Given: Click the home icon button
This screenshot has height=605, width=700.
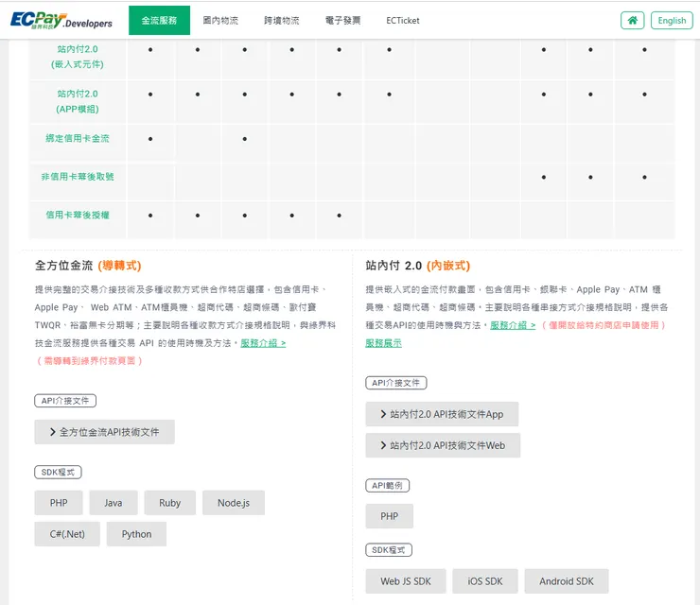Looking at the screenshot, I should pyautogui.click(x=632, y=20).
